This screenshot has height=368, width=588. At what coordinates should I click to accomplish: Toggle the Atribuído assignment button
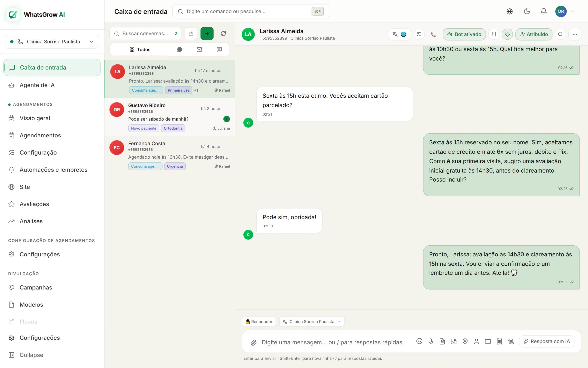point(533,34)
